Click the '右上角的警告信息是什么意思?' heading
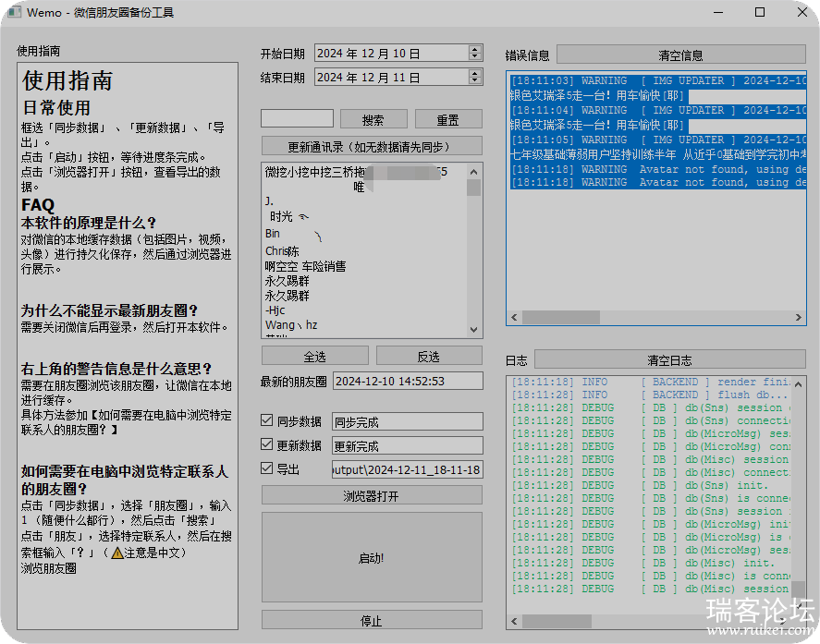 116,369
